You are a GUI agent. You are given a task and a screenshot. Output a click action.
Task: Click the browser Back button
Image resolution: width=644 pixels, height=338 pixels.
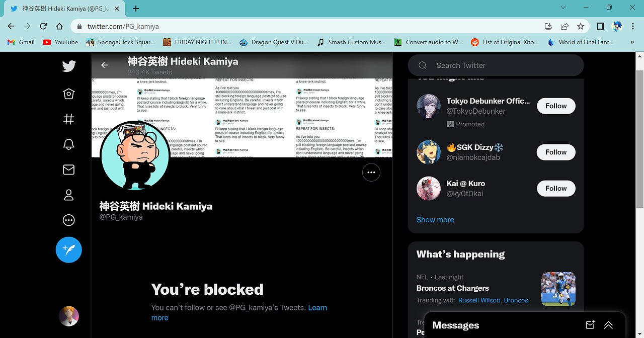pos(11,26)
